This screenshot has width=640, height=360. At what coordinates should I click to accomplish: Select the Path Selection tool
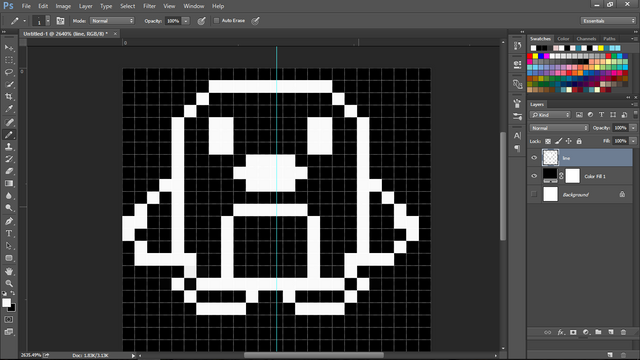(9, 246)
